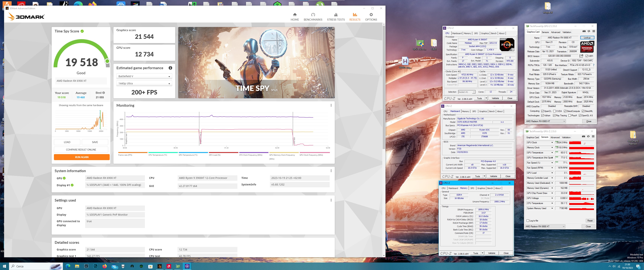Toggle UEFI checkbox in GPU-Z
Viewport: 644px width, 270px height.
point(587,56)
